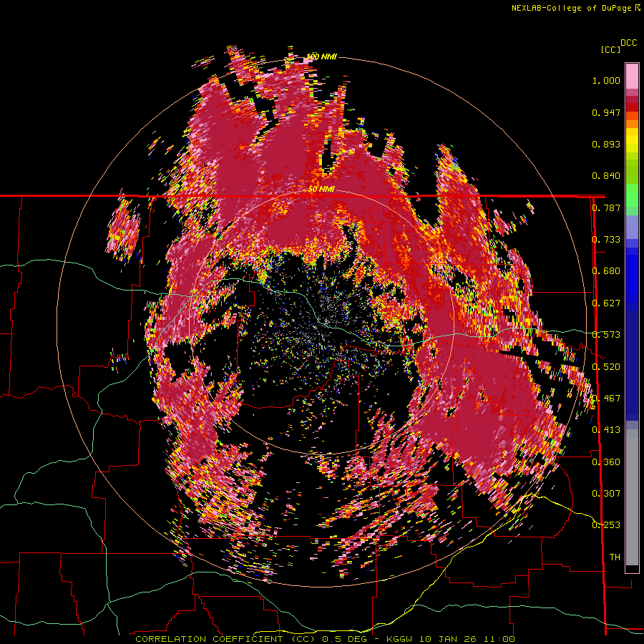Click the [CC] units label above the color bar

pyautogui.click(x=611, y=49)
